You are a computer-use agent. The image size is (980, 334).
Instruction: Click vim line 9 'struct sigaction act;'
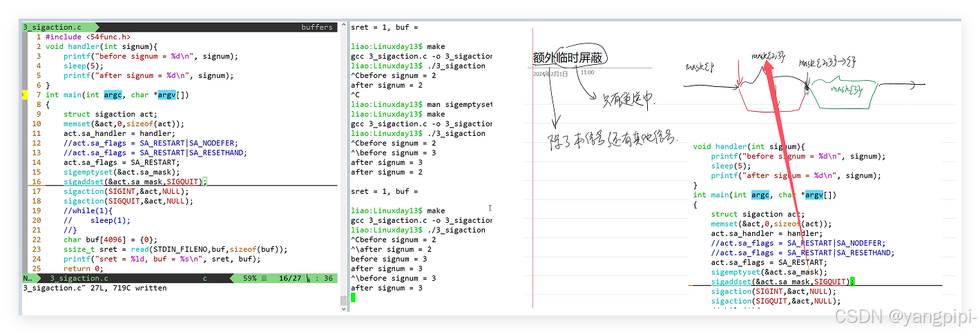click(111, 115)
